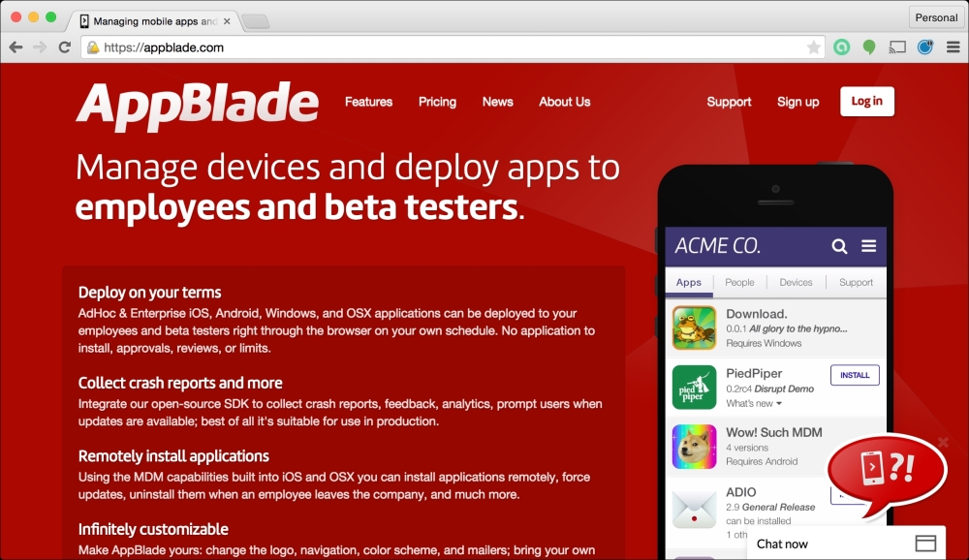Open the Chrome hamburger menu
This screenshot has height=560, width=969.
pos(953,47)
